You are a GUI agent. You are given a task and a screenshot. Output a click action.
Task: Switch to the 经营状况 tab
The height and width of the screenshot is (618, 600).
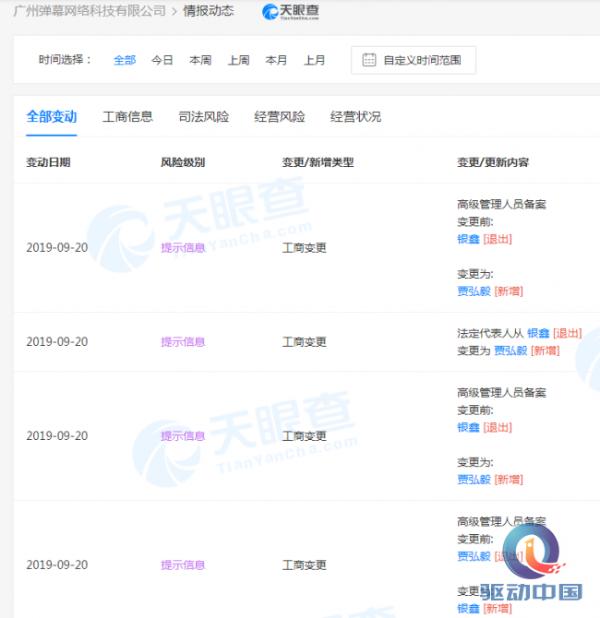[356, 117]
